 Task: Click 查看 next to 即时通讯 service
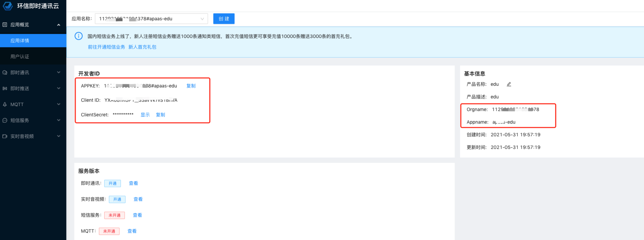pyautogui.click(x=133, y=183)
